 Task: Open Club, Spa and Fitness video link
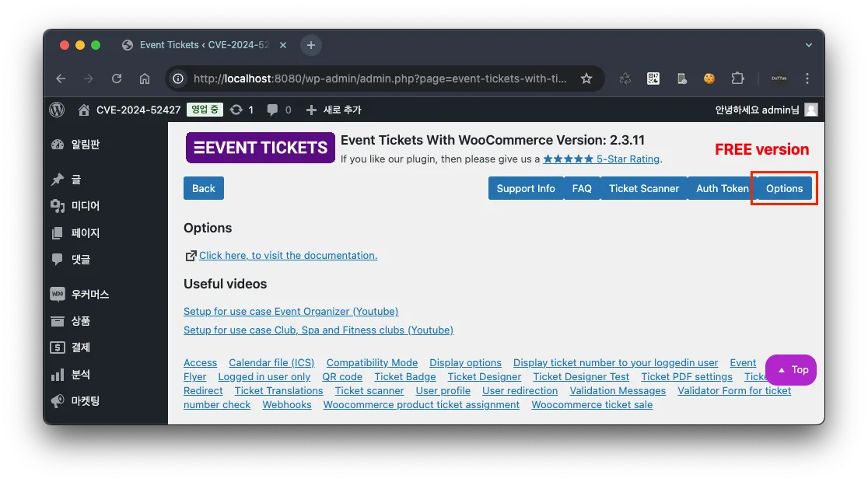point(318,330)
